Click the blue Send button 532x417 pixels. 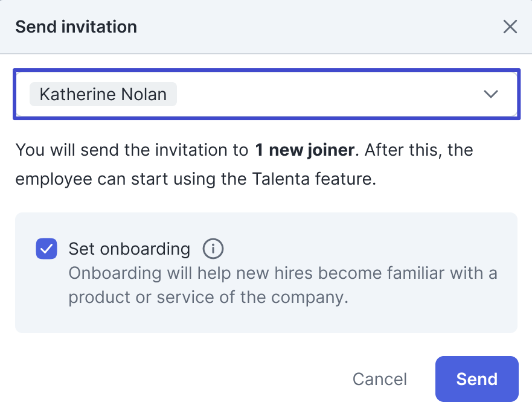[x=476, y=379]
